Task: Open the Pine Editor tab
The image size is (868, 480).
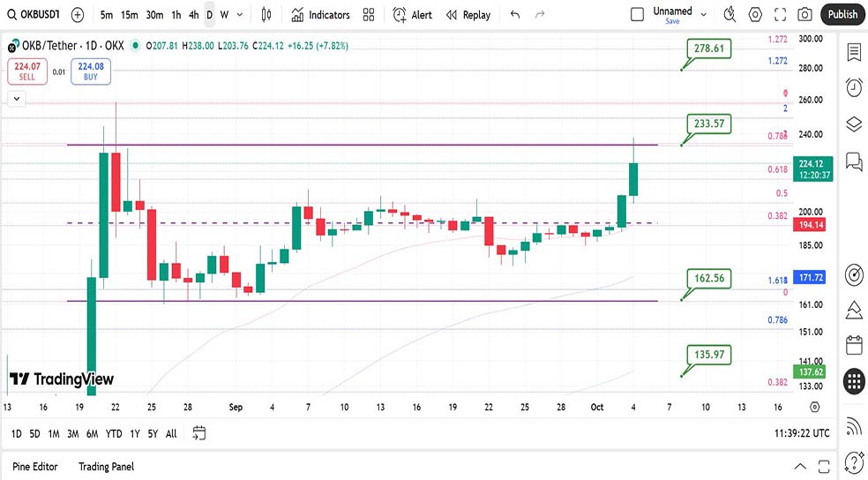Action: (x=36, y=466)
